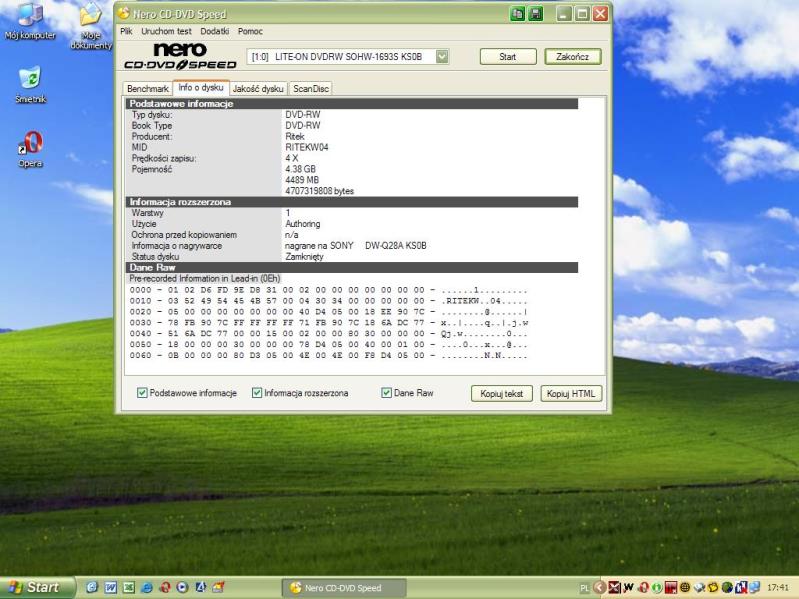Image resolution: width=799 pixels, height=599 pixels.
Task: Open the LITE-ON drive selection dropdown
Action: click(442, 57)
